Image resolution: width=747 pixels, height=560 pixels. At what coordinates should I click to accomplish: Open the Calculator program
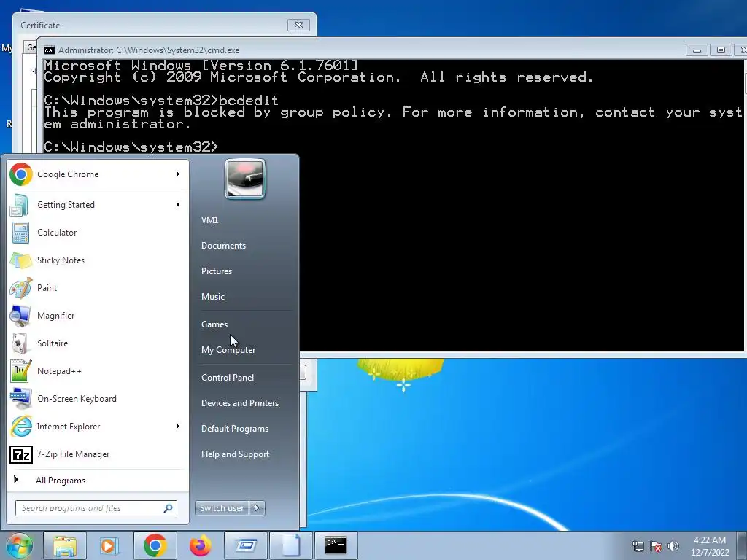tap(97, 233)
